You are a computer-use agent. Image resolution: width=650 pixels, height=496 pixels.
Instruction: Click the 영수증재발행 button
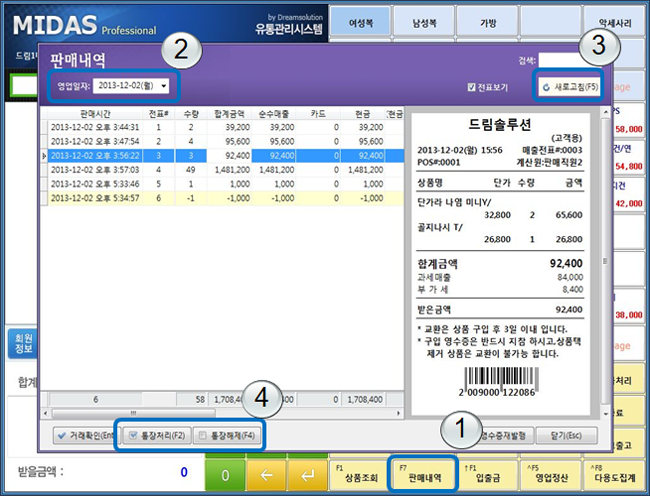point(504,436)
